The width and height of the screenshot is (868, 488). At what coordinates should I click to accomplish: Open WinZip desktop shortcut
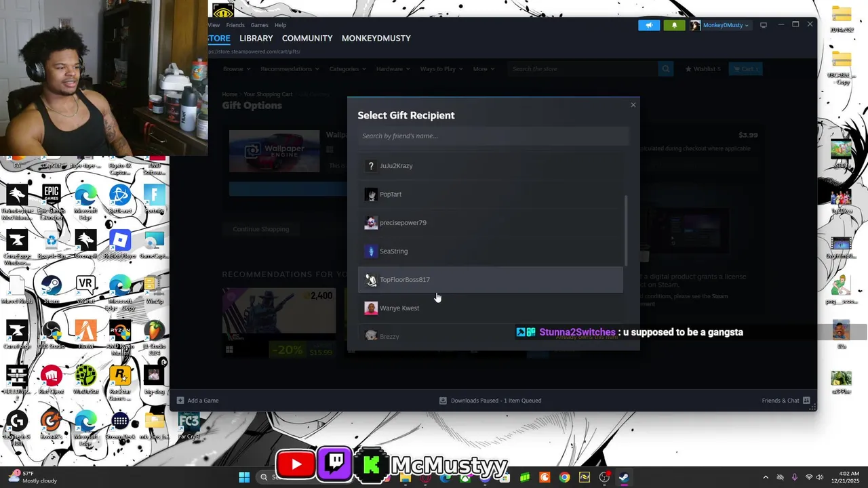tap(154, 289)
